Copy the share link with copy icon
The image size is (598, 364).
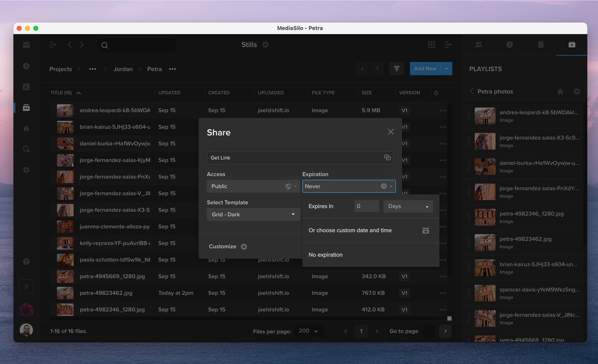(x=387, y=158)
